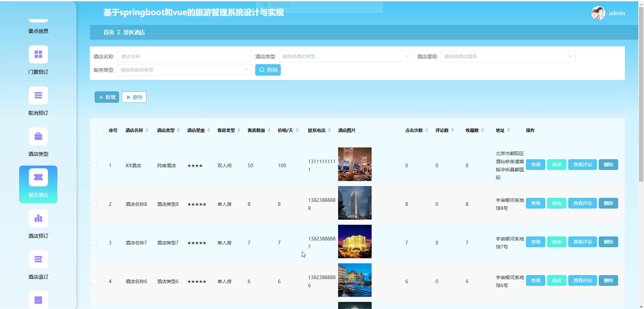Open the 酒店星级 dropdown

click(x=507, y=56)
